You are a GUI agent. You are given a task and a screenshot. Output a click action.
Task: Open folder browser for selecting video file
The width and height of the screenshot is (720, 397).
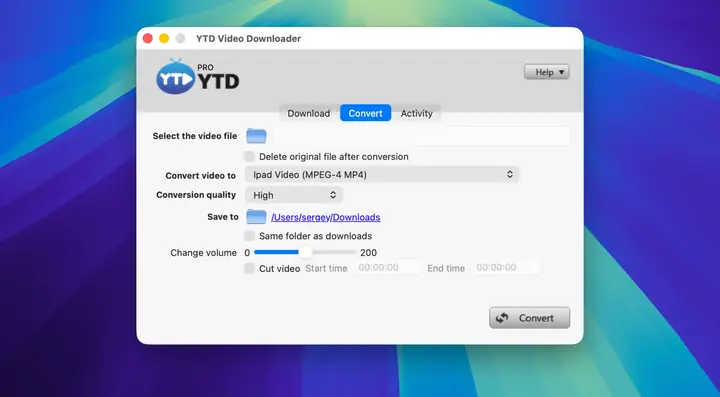[256, 136]
